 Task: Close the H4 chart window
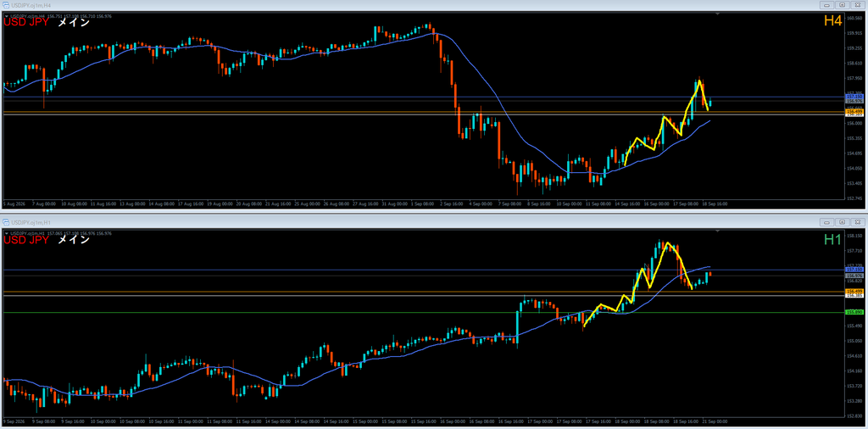click(x=858, y=4)
